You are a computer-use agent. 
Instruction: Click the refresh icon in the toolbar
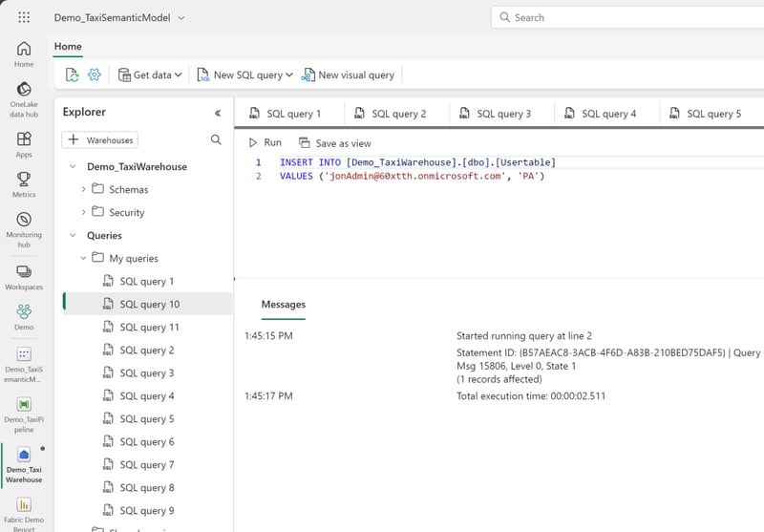click(73, 75)
